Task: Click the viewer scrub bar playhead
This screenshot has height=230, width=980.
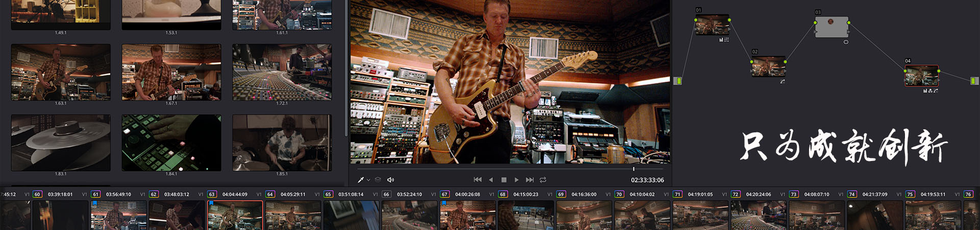Action: 633,169
